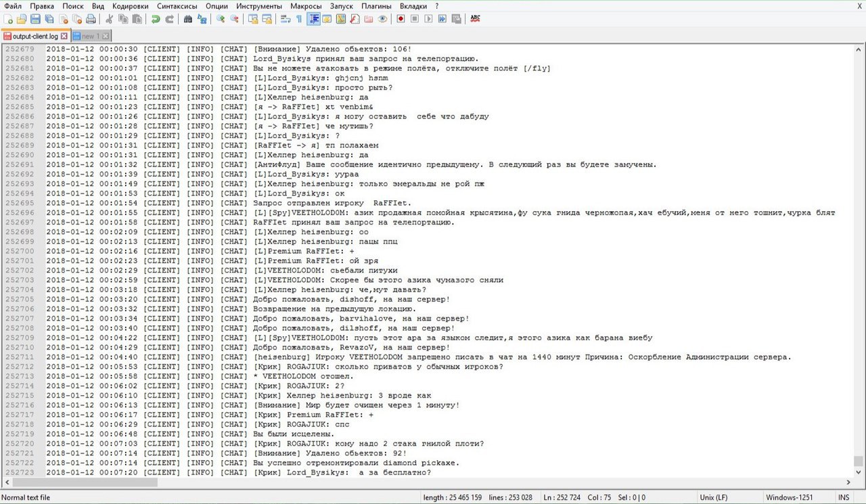
Task: Click the stop macro recording icon
Action: [x=415, y=19]
